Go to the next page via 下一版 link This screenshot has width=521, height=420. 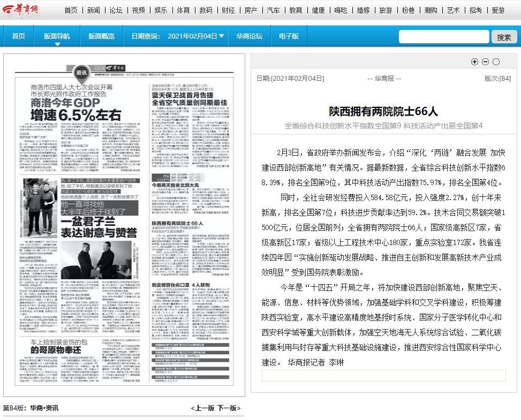(x=229, y=408)
